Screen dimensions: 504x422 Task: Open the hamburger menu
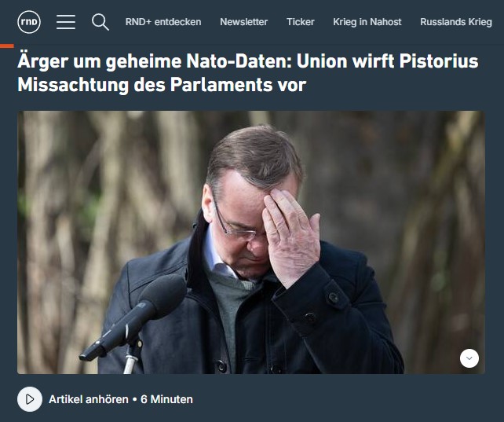click(66, 22)
